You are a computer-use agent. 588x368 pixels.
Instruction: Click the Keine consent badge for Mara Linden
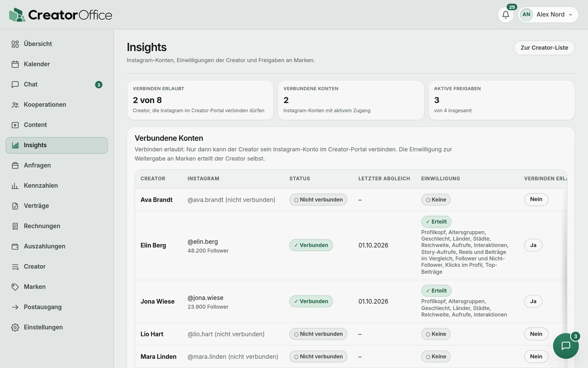(436, 356)
